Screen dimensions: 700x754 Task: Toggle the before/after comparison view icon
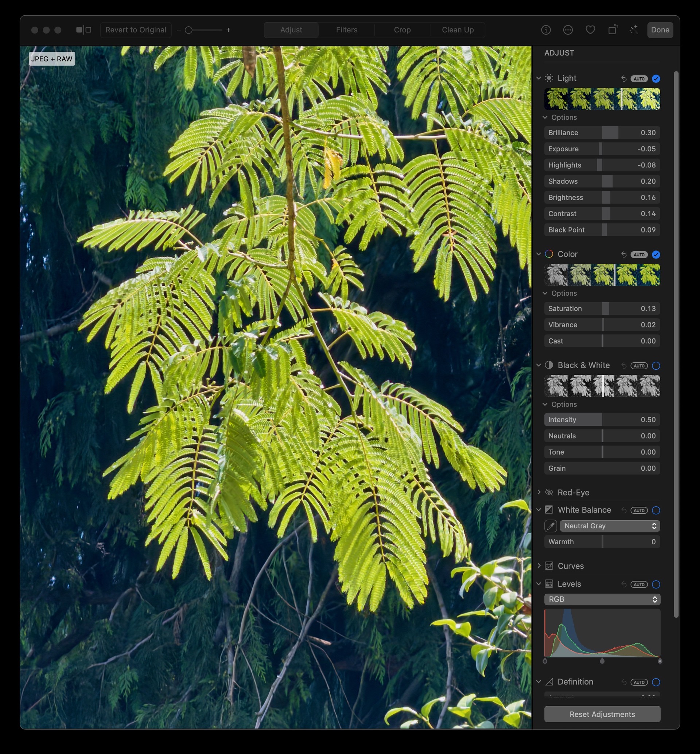click(84, 30)
